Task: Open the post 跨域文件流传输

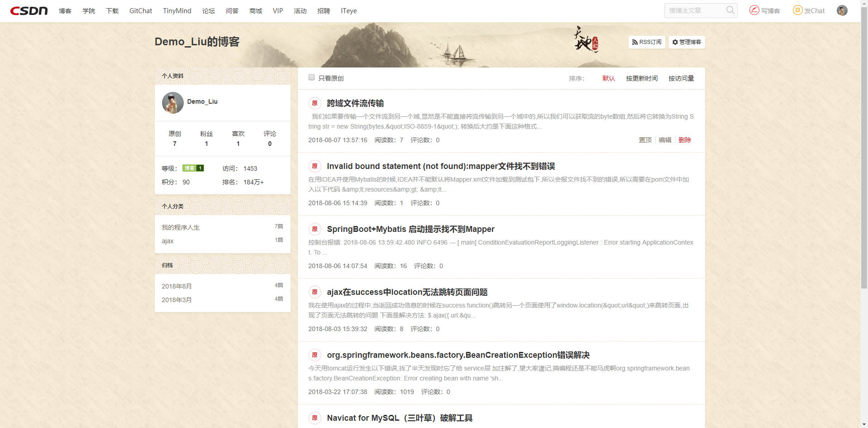Action: tap(355, 103)
